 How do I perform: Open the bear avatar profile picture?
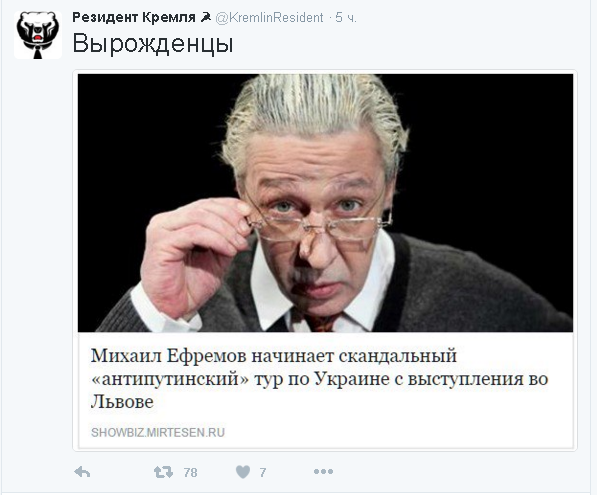tap(38, 35)
